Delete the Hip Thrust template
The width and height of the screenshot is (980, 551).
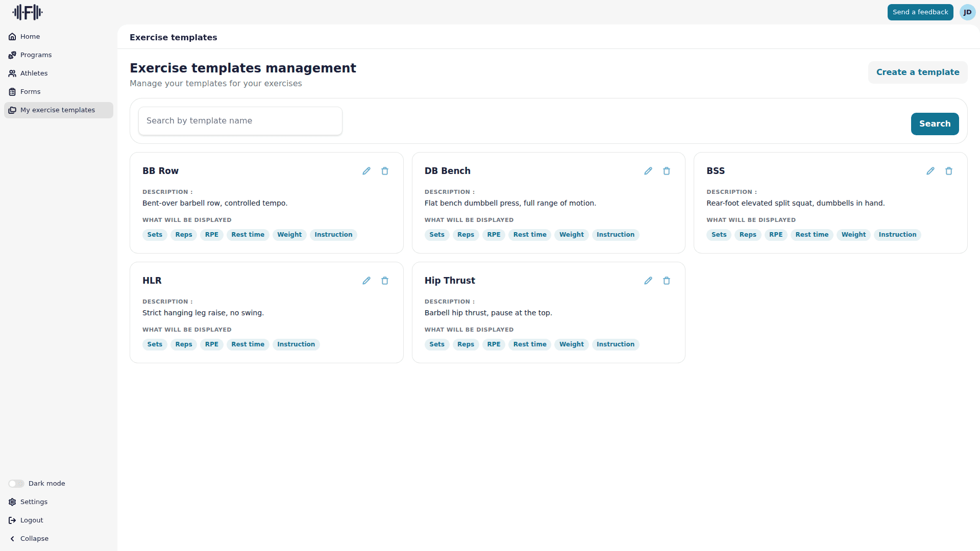(x=667, y=281)
